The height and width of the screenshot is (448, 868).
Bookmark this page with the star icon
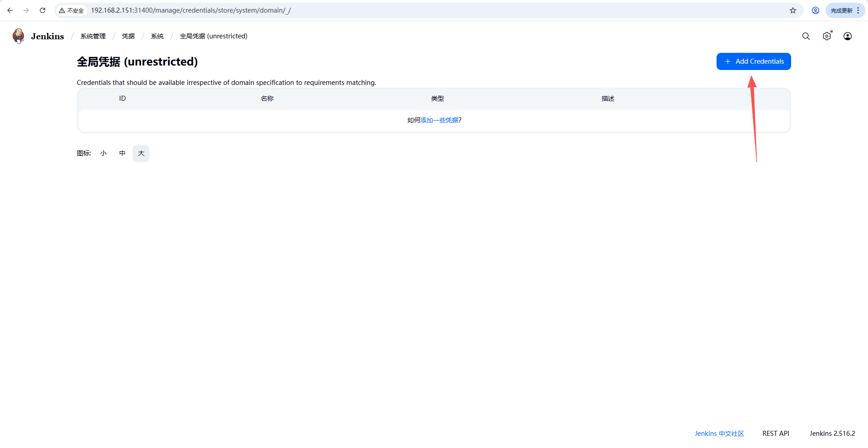pos(793,10)
